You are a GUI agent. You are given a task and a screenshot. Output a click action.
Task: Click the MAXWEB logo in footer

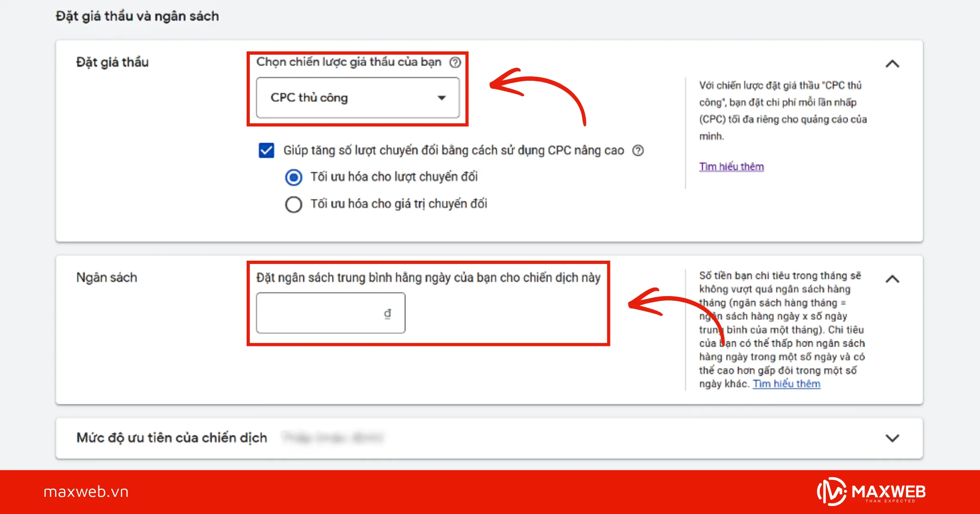click(x=871, y=492)
